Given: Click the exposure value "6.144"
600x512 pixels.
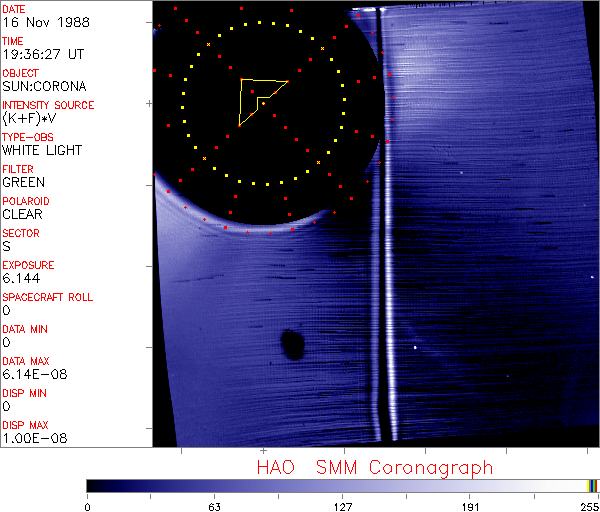Looking at the screenshot, I should 20,279.
